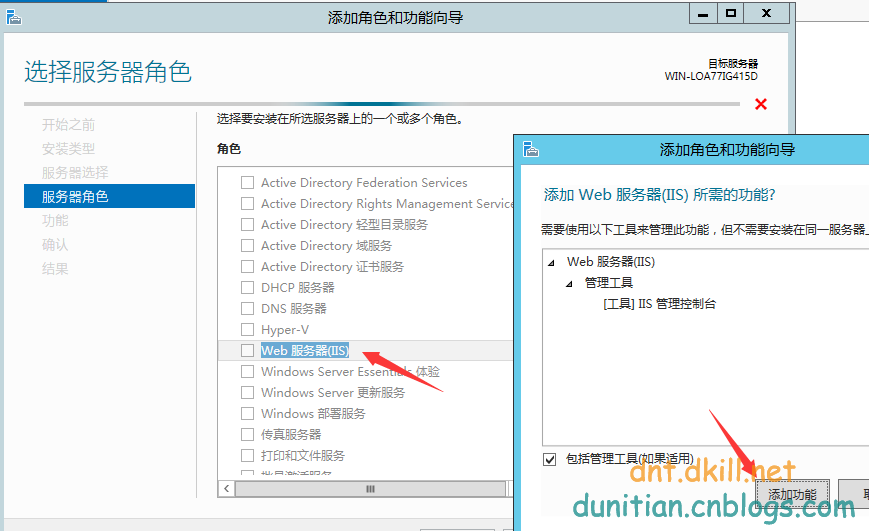The width and height of the screenshot is (869, 531).
Task: Click the 添加功能 button
Action: click(x=793, y=494)
